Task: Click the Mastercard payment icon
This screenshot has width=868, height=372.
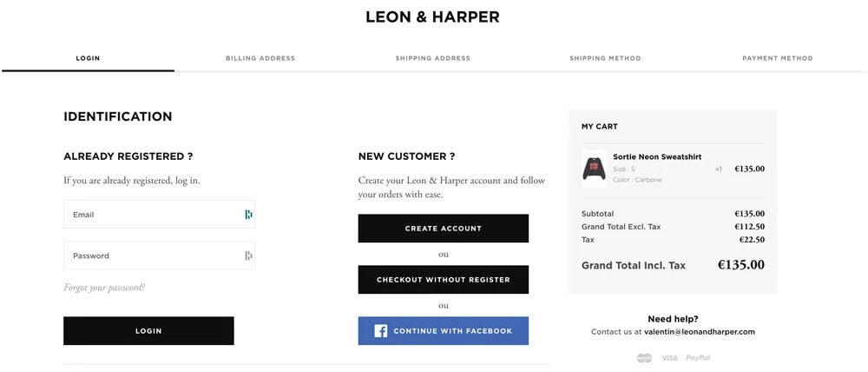Action: point(644,357)
